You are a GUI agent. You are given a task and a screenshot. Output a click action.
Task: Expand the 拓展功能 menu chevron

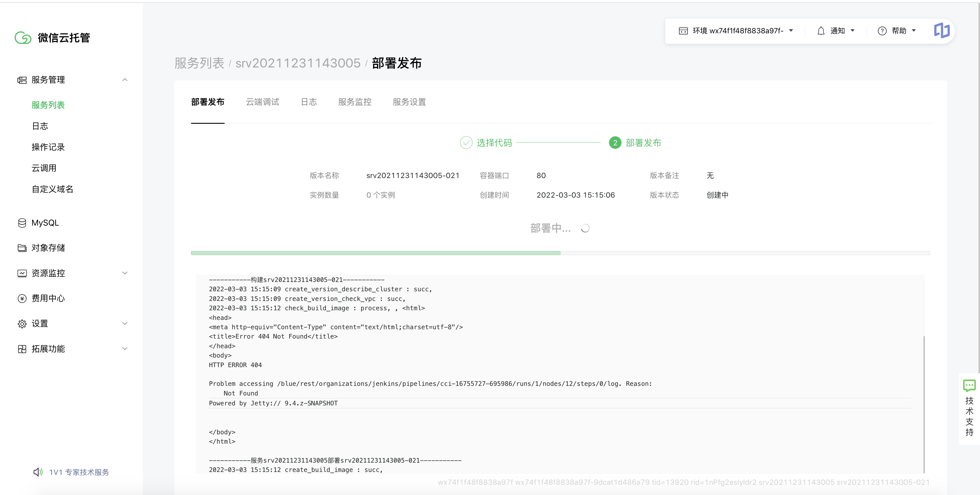(x=125, y=349)
